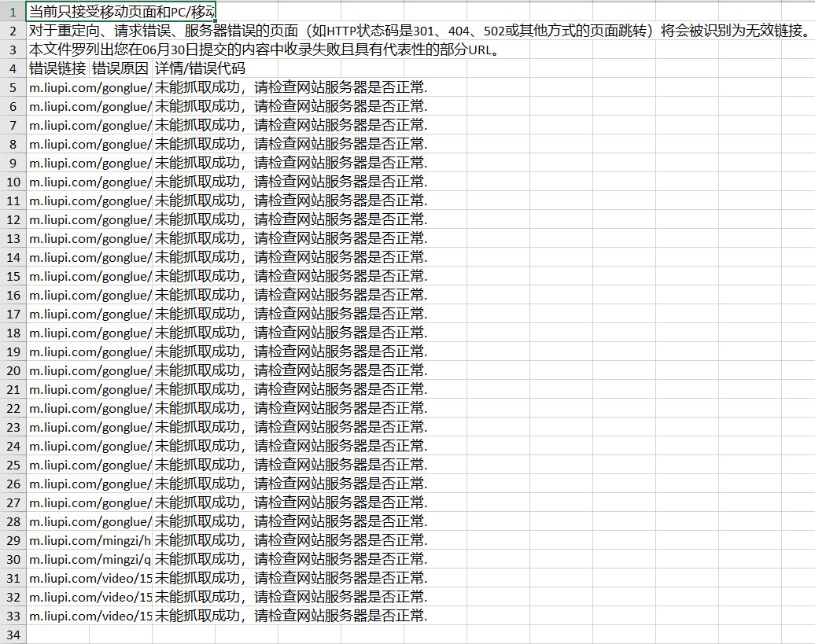Select row header 6
Viewport: 815px width, 644px height.
(x=13, y=106)
